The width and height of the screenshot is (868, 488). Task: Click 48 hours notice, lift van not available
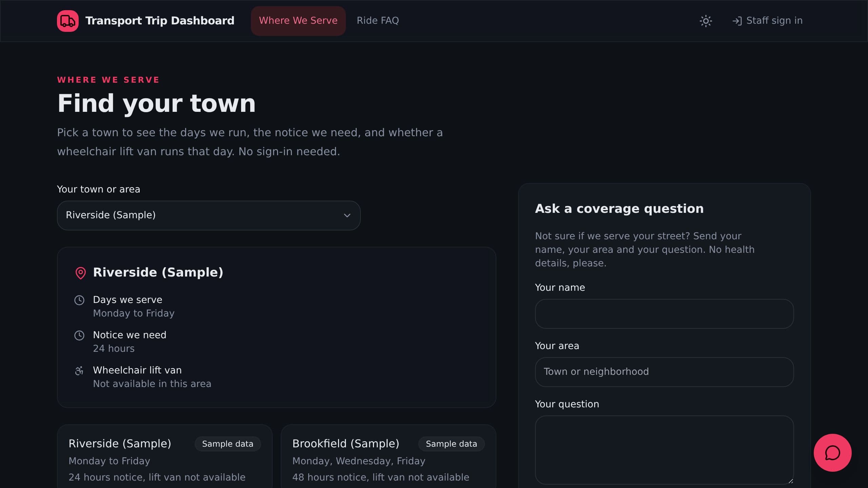pyautogui.click(x=380, y=477)
